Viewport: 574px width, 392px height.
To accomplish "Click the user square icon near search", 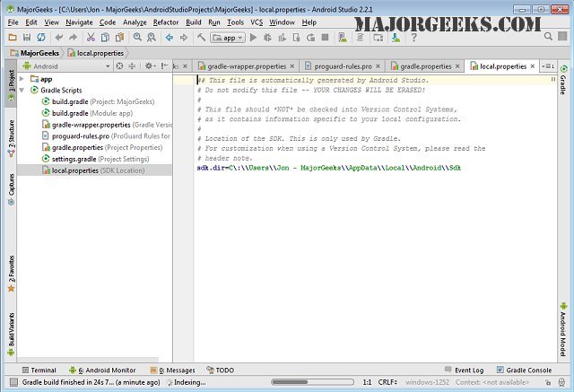I will tap(562, 36).
